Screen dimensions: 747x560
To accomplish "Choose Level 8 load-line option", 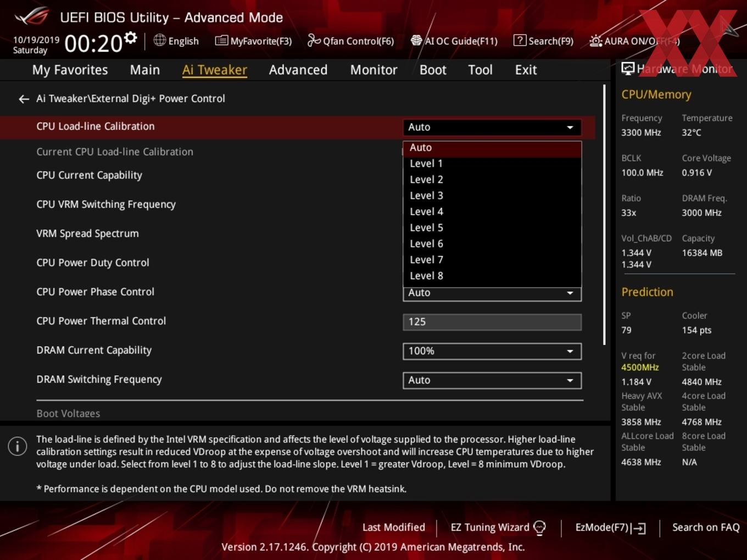I will pyautogui.click(x=492, y=276).
